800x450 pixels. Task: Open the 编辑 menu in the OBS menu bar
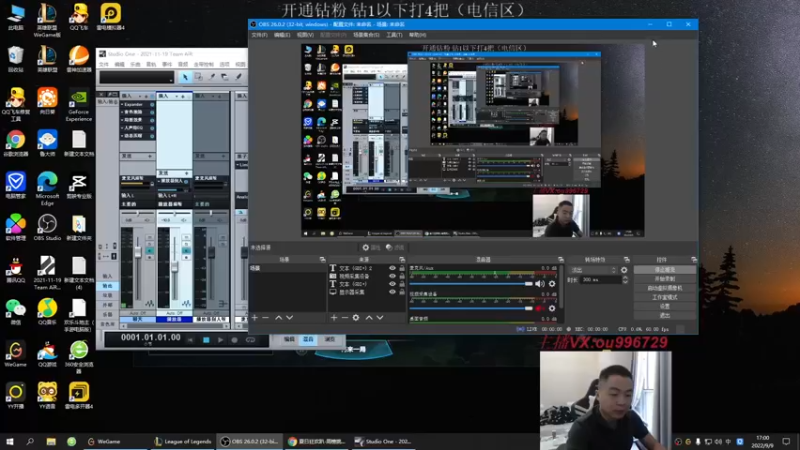pyautogui.click(x=282, y=35)
